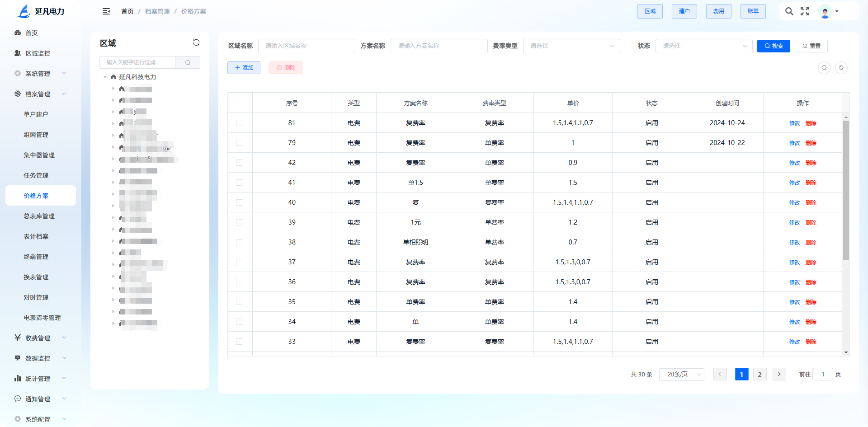Click the magnifier search icon in header
Image resolution: width=868 pixels, height=427 pixels.
point(789,11)
